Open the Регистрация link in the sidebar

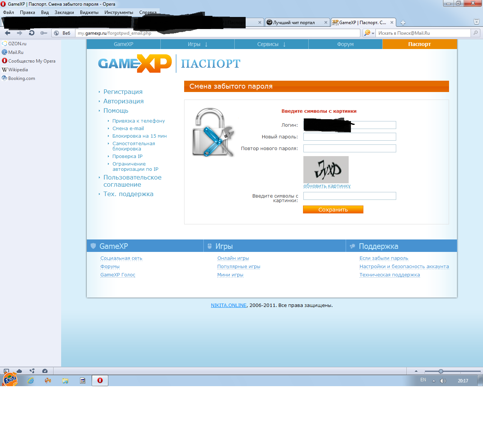(123, 92)
